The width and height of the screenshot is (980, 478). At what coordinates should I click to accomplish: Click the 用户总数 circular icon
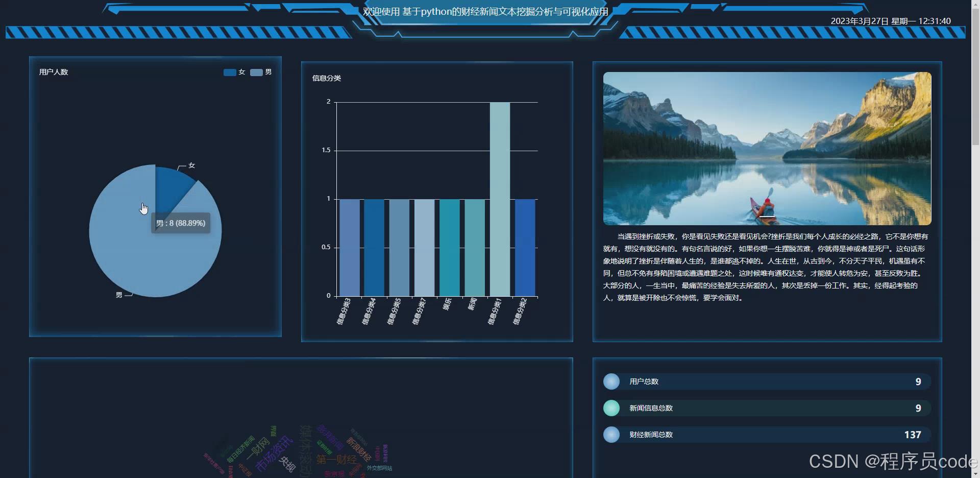click(611, 381)
